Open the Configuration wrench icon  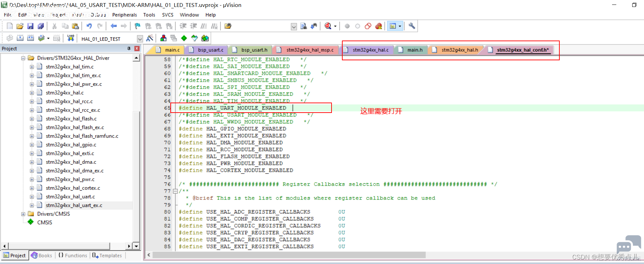point(412,26)
